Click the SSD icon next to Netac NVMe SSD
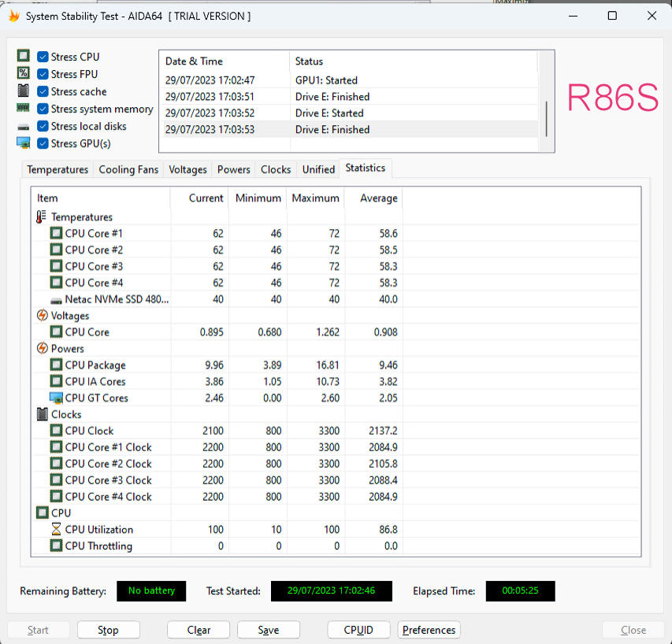 click(56, 300)
